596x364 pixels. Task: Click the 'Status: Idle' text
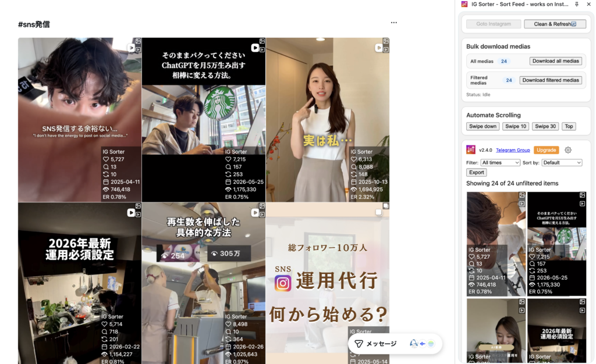tap(478, 95)
